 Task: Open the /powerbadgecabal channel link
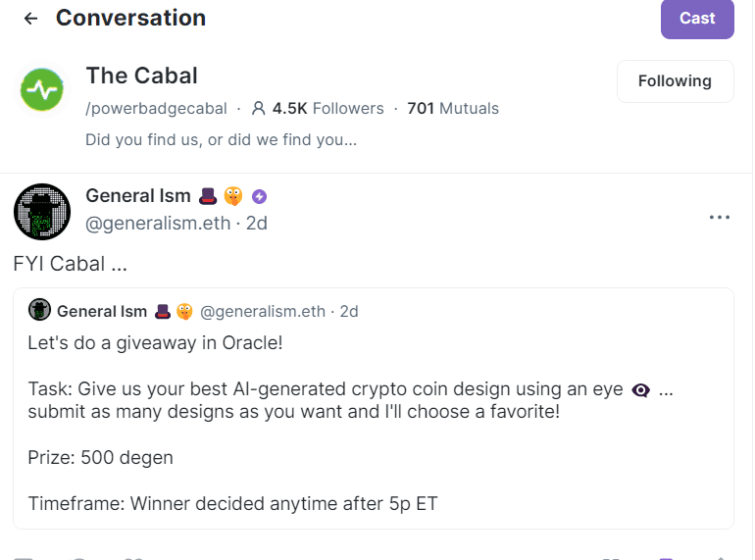156,108
